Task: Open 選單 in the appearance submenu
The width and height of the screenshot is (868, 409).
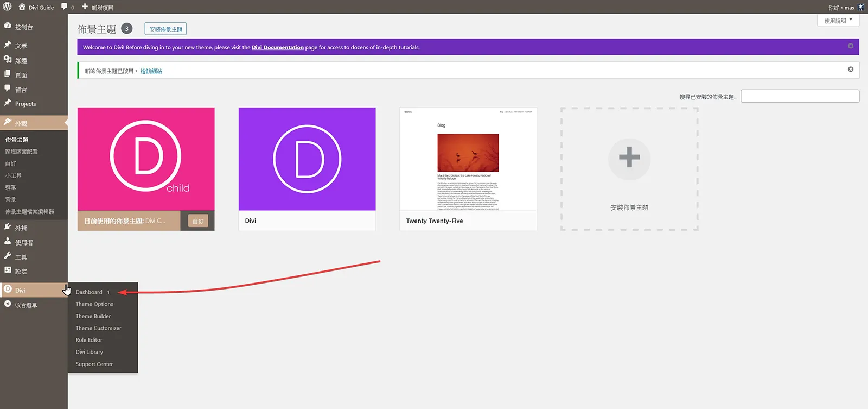Action: click(x=11, y=187)
